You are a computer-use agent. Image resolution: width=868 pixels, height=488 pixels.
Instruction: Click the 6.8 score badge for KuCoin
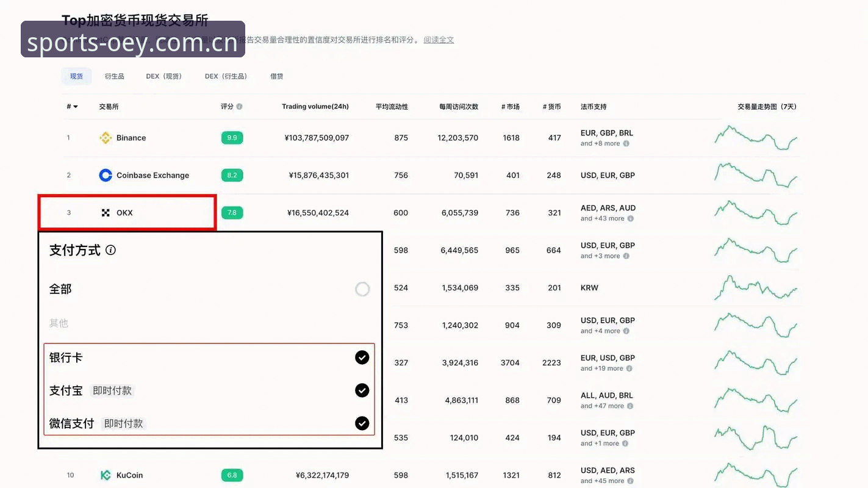coord(232,475)
